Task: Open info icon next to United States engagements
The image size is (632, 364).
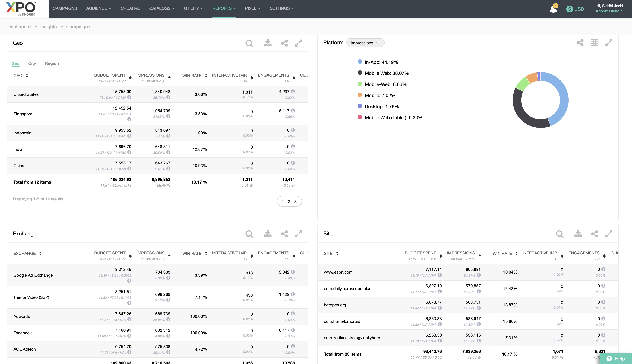Action: coord(293,92)
